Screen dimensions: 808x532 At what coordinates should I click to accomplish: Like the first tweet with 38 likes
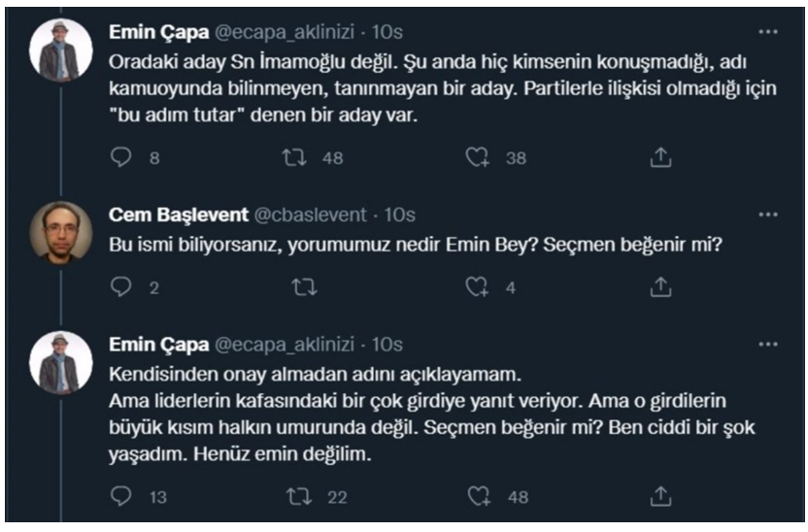click(477, 157)
